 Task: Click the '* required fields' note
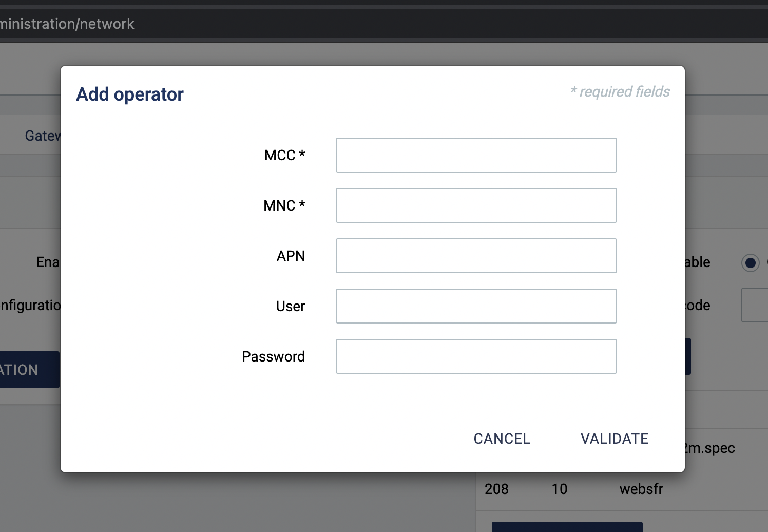coord(620,91)
